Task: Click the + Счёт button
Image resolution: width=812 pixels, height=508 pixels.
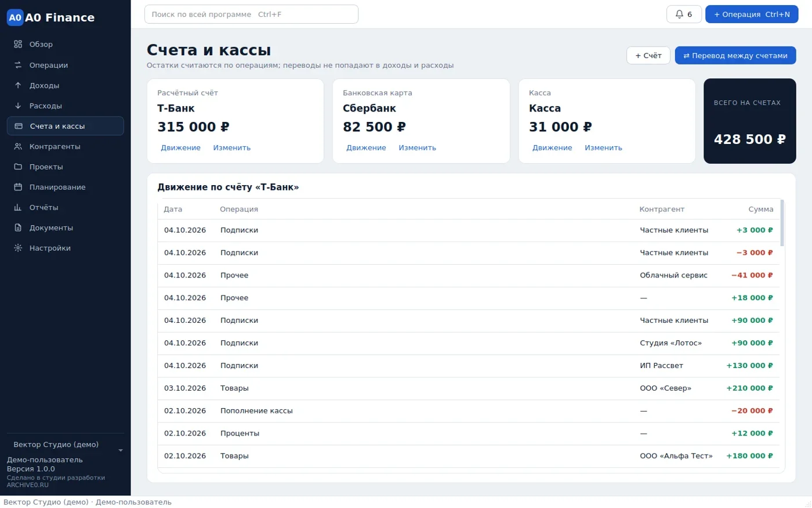Action: click(x=648, y=56)
